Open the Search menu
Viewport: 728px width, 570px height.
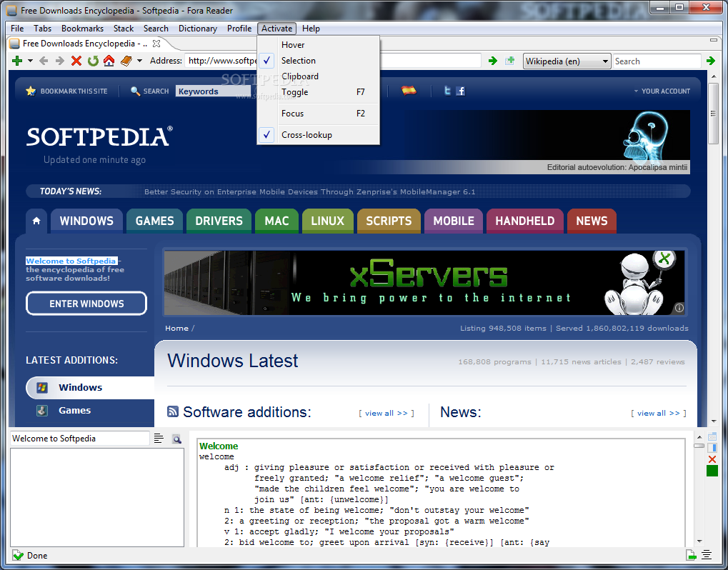156,29
